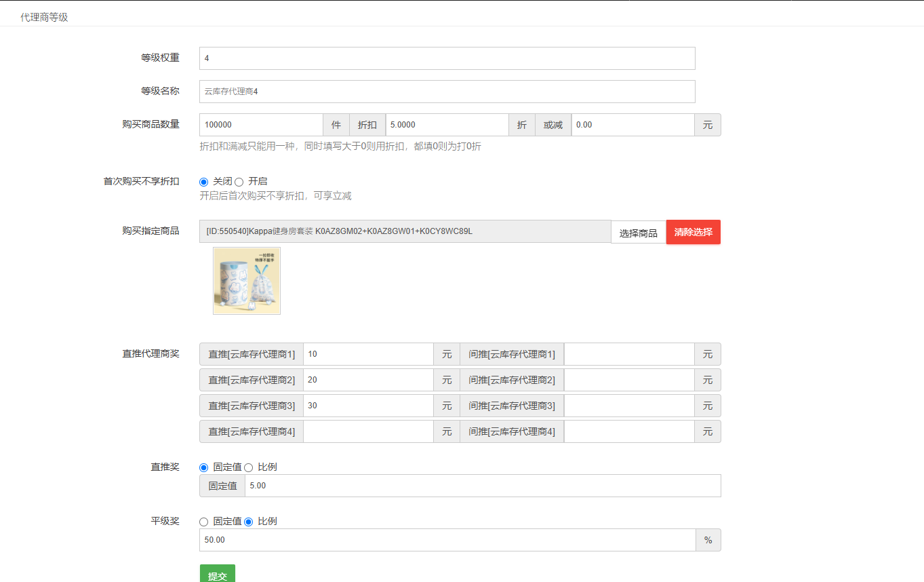This screenshot has height=582, width=924.
Task: Select 比例 radio under 平级奖
Action: 248,522
